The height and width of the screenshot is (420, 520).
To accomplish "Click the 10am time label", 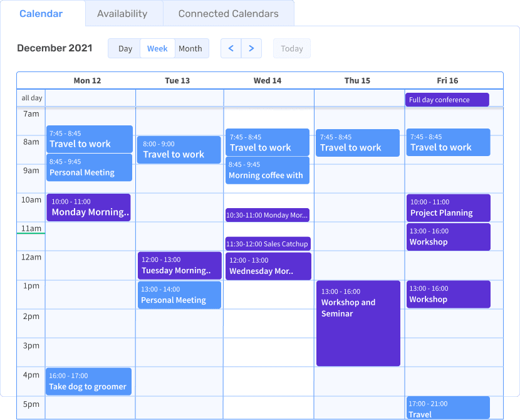I will click(x=31, y=200).
